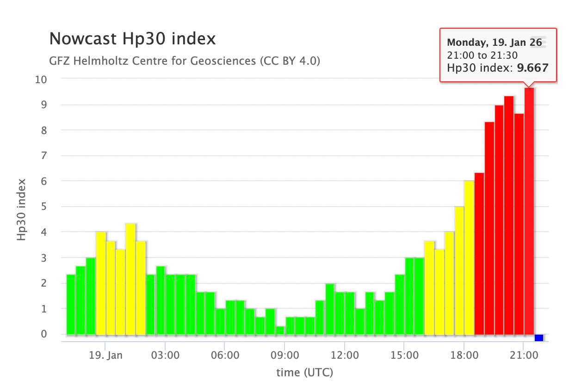Click the Nowcast Hp30 index chart title
This screenshot has width=569, height=392.
[132, 39]
